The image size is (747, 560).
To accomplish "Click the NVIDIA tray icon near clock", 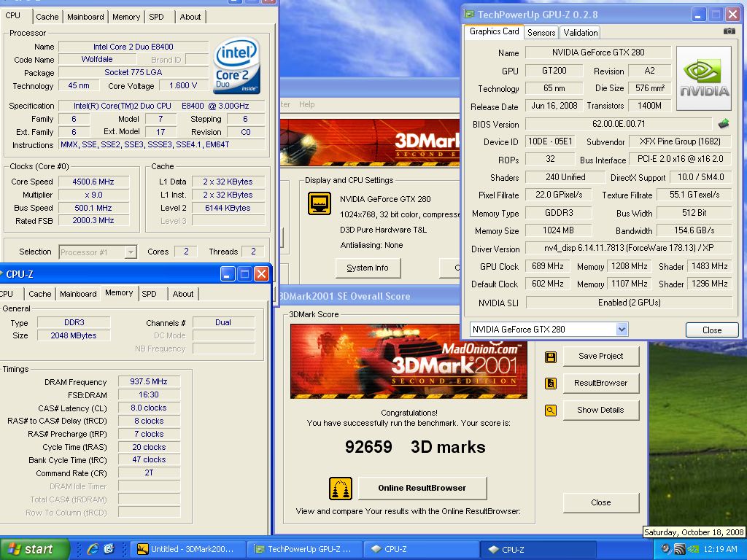I will tap(694, 549).
